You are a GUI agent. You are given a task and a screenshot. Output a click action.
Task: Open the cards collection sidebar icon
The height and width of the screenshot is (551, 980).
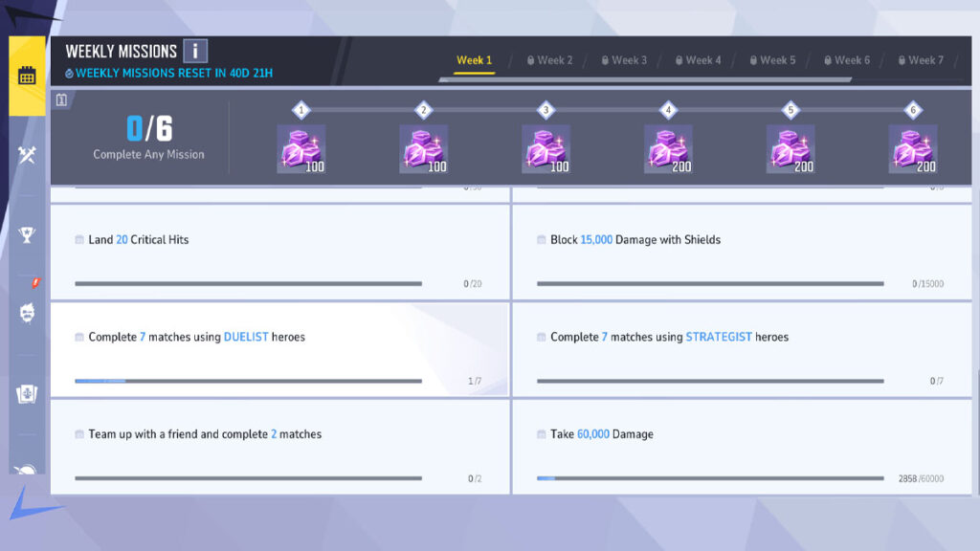tap(27, 393)
